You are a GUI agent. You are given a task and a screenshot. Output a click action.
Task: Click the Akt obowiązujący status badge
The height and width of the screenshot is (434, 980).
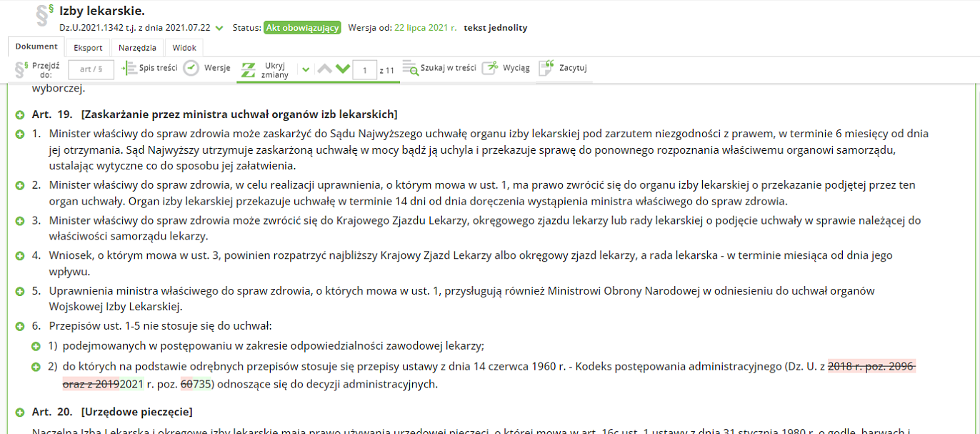pos(302,28)
